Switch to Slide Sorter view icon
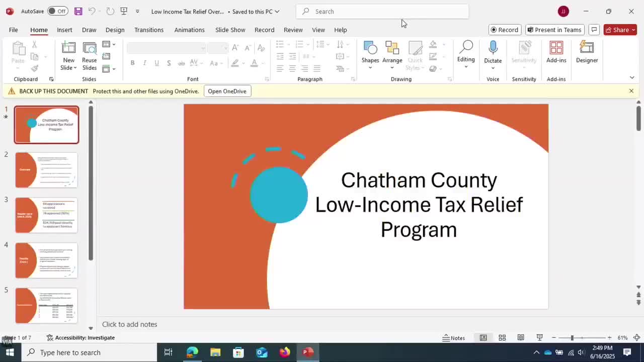Viewport: 644px width, 362px height. (502, 337)
